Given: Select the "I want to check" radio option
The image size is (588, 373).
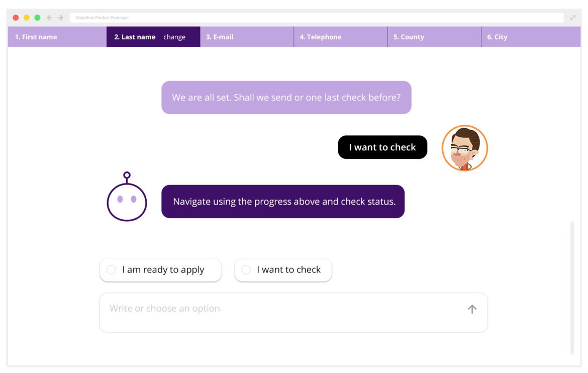Looking at the screenshot, I should [246, 270].
